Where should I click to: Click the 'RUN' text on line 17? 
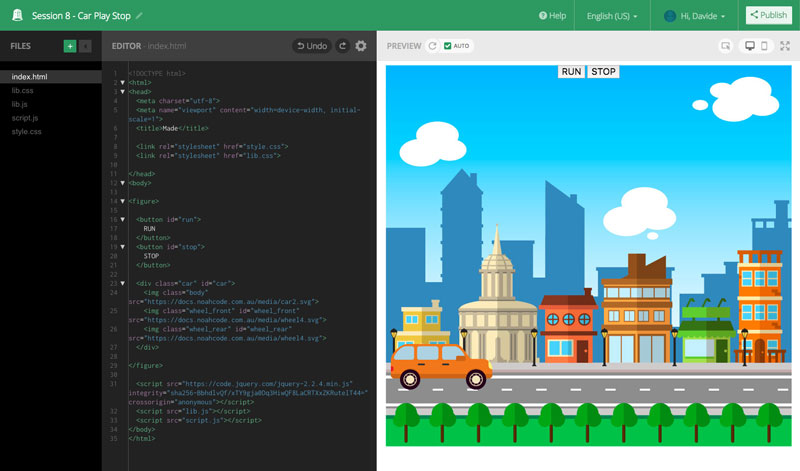[149, 229]
